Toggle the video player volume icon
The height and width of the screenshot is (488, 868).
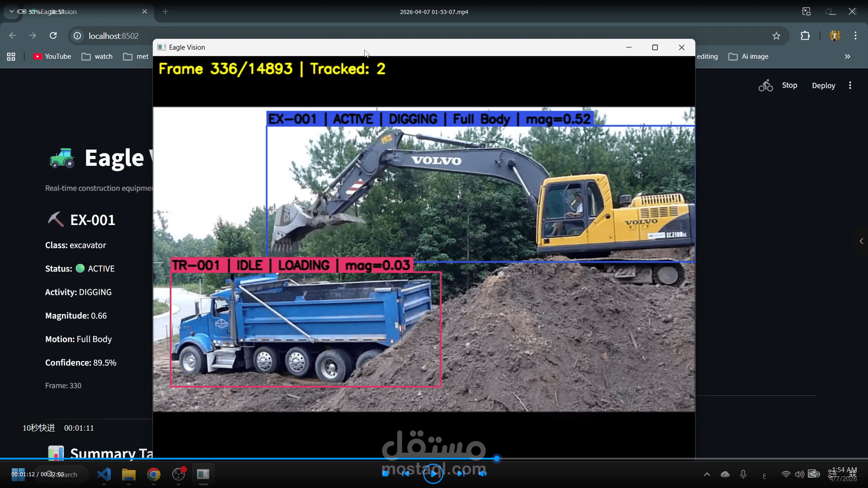482,474
